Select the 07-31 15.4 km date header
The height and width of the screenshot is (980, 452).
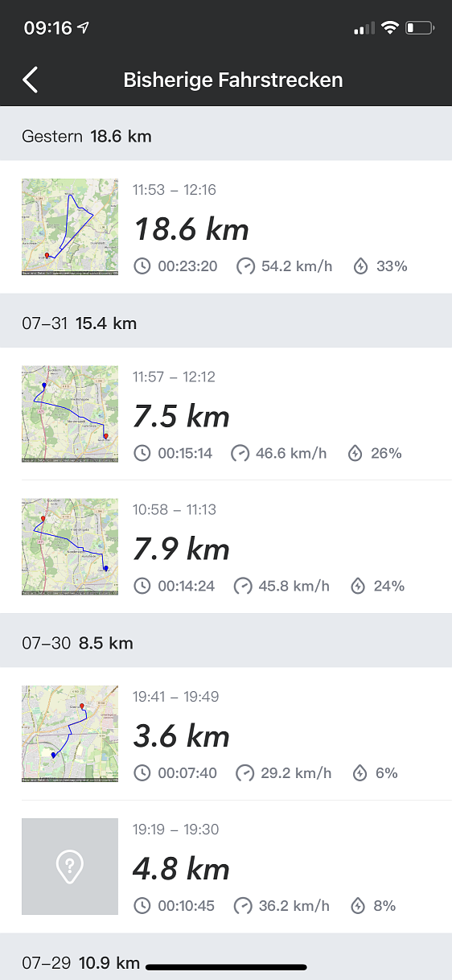tap(226, 323)
